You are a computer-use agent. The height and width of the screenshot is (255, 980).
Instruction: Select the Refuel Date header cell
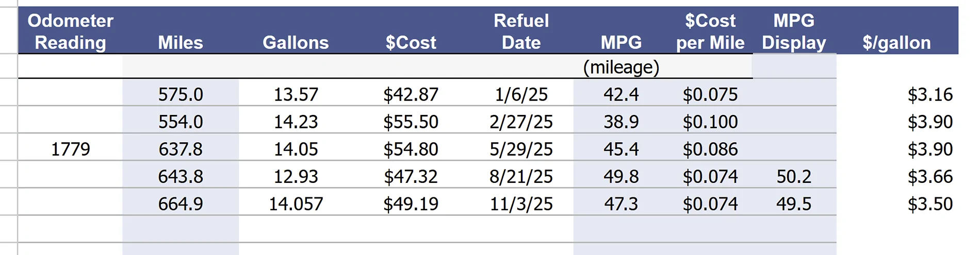[x=521, y=31]
